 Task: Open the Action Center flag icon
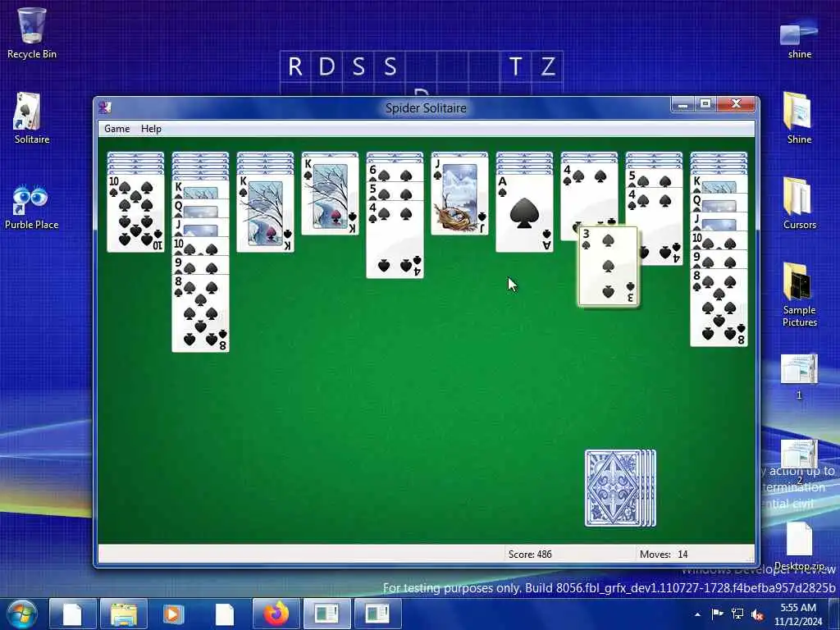717,614
